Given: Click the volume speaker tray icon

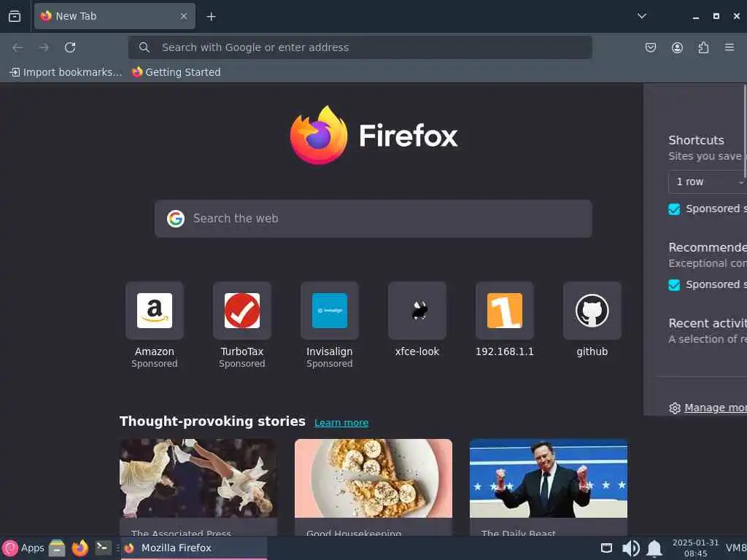Looking at the screenshot, I should (x=631, y=548).
